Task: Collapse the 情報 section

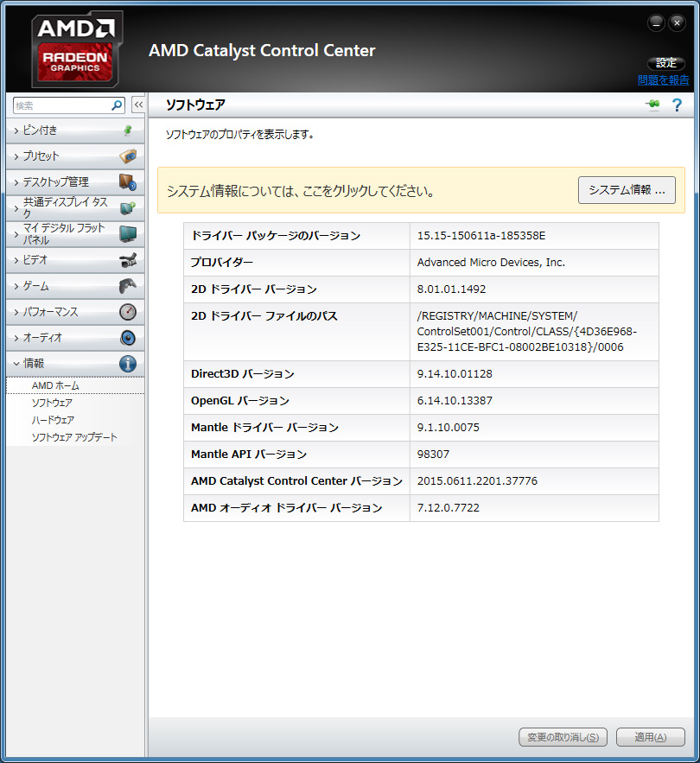Action: pyautogui.click(x=75, y=364)
